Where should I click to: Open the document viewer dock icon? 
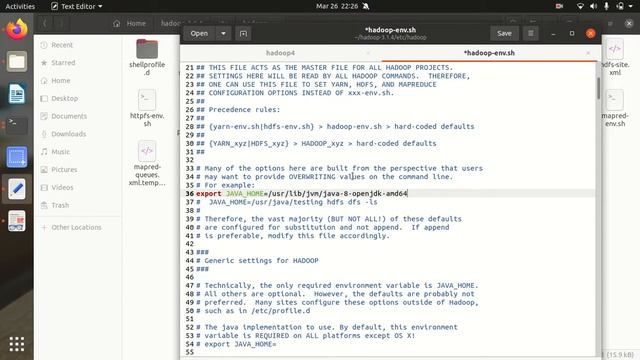click(17, 221)
